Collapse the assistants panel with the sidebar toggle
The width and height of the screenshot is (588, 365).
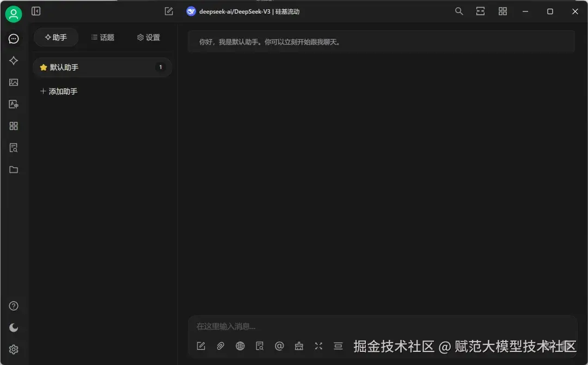(36, 11)
